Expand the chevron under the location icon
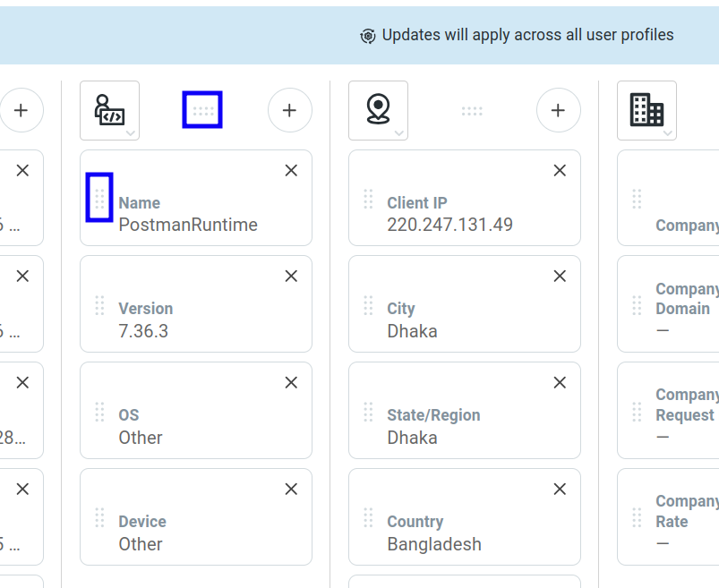 [x=399, y=131]
